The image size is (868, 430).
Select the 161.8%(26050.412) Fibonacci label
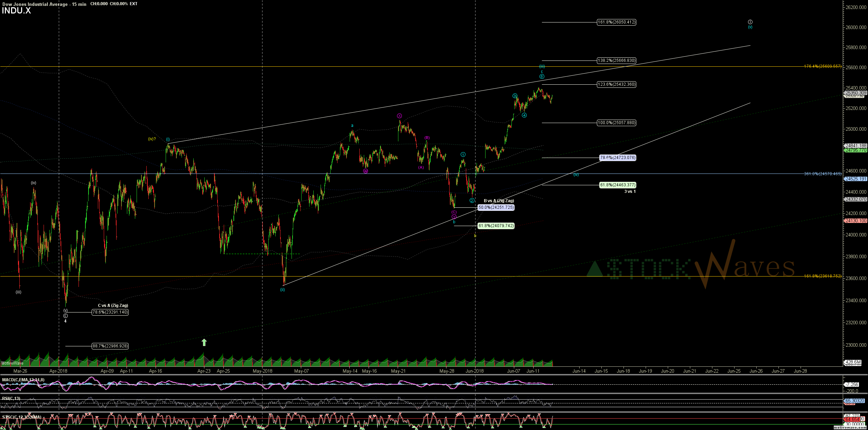(x=617, y=22)
